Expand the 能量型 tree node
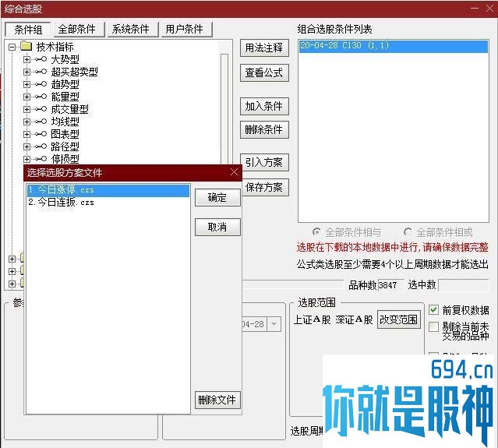The height and width of the screenshot is (448, 498). [26, 97]
